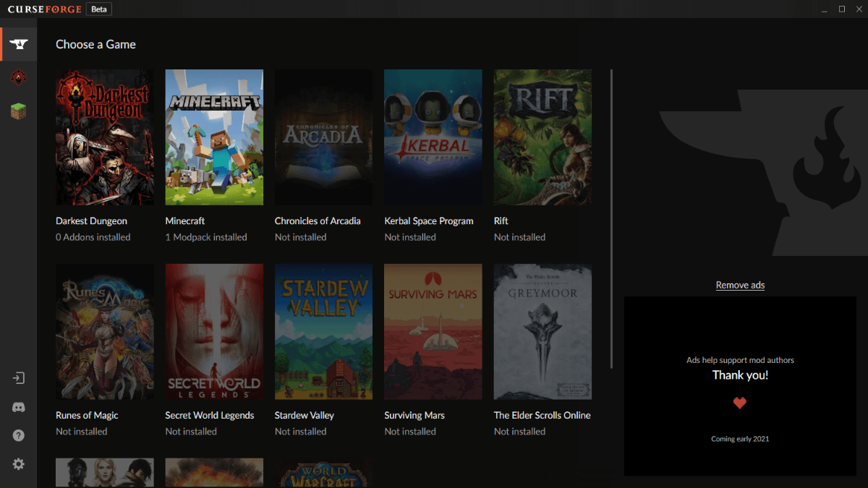Select the World of Warcraft cover
868x488 pixels.
pyautogui.click(x=323, y=474)
